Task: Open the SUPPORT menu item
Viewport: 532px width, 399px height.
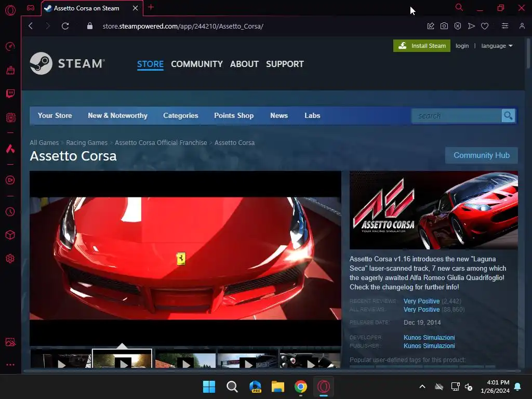Action: (x=285, y=64)
